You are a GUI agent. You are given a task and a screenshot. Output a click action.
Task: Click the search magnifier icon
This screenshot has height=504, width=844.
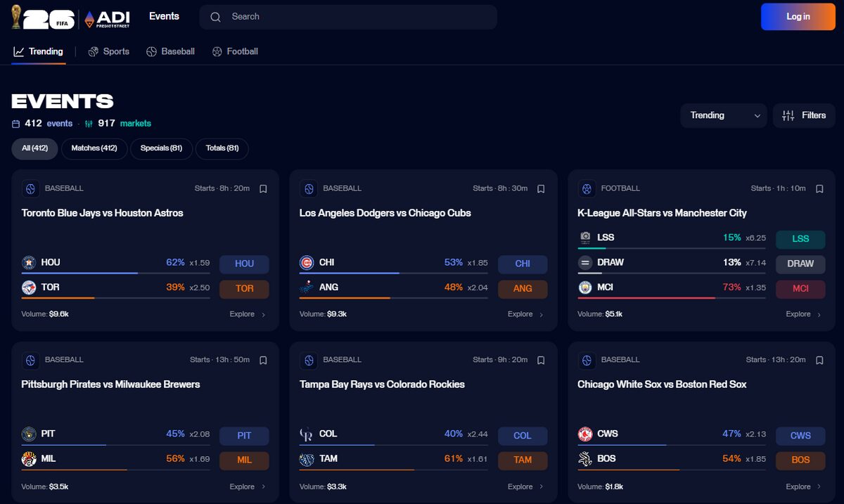click(216, 17)
